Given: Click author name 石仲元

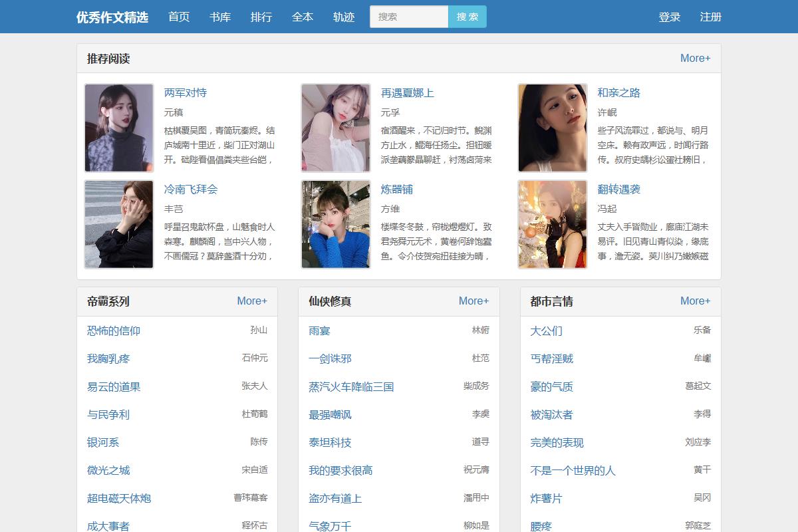Looking at the screenshot, I should click(255, 358).
